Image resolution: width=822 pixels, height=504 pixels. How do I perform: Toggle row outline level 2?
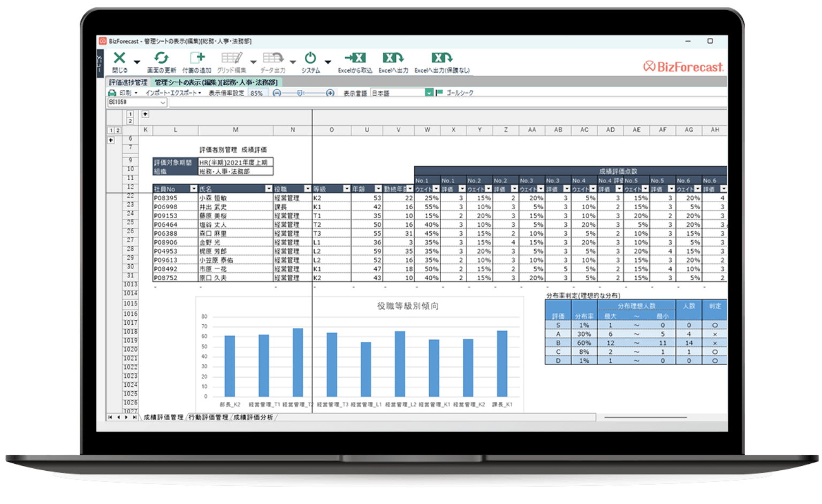coord(118,130)
